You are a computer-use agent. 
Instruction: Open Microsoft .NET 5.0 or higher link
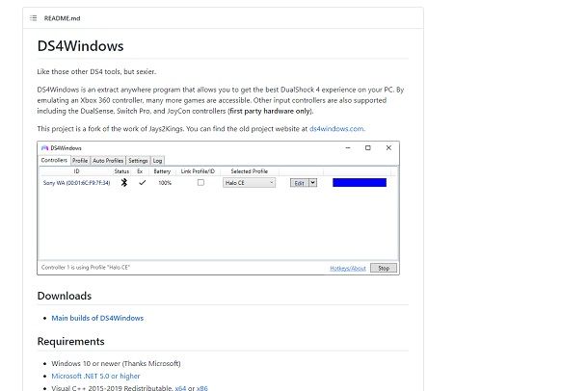point(95,376)
